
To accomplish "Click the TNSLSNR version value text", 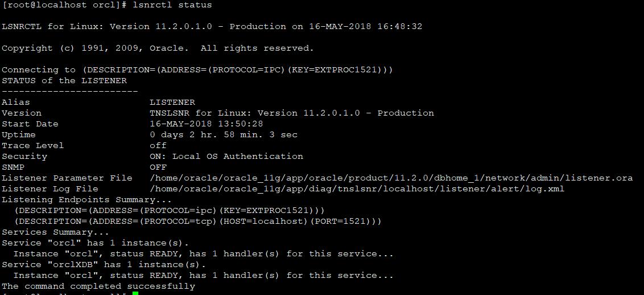I will (x=291, y=113).
